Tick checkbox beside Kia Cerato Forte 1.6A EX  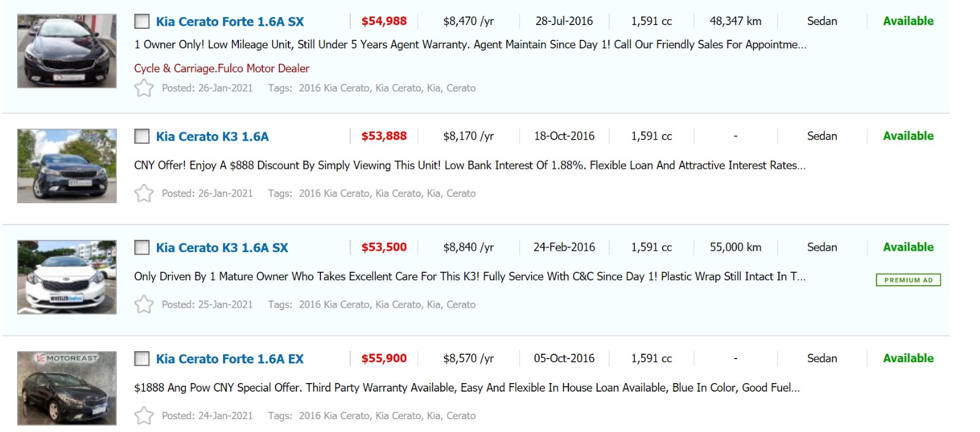tap(142, 359)
